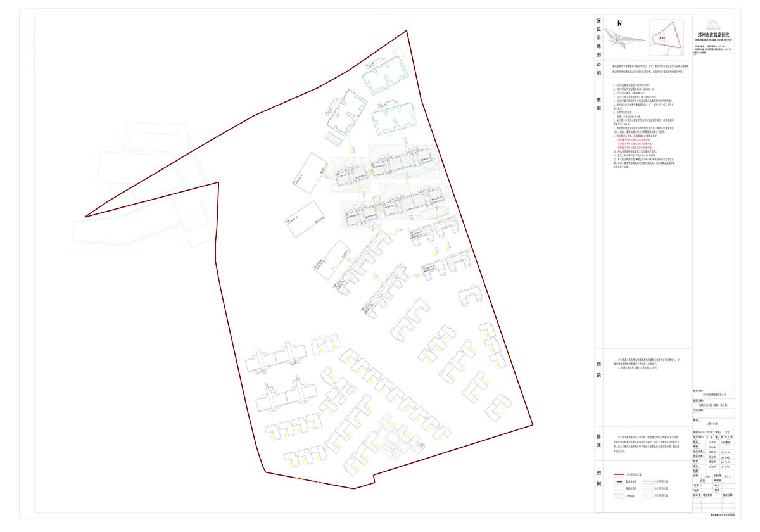Click the 郑州市建筑设计院 institute title
This screenshot has width=760, height=532.
coord(714,35)
